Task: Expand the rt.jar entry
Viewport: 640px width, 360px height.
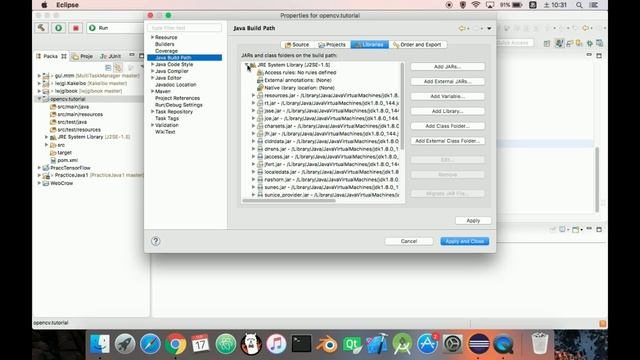Action: [x=253, y=103]
